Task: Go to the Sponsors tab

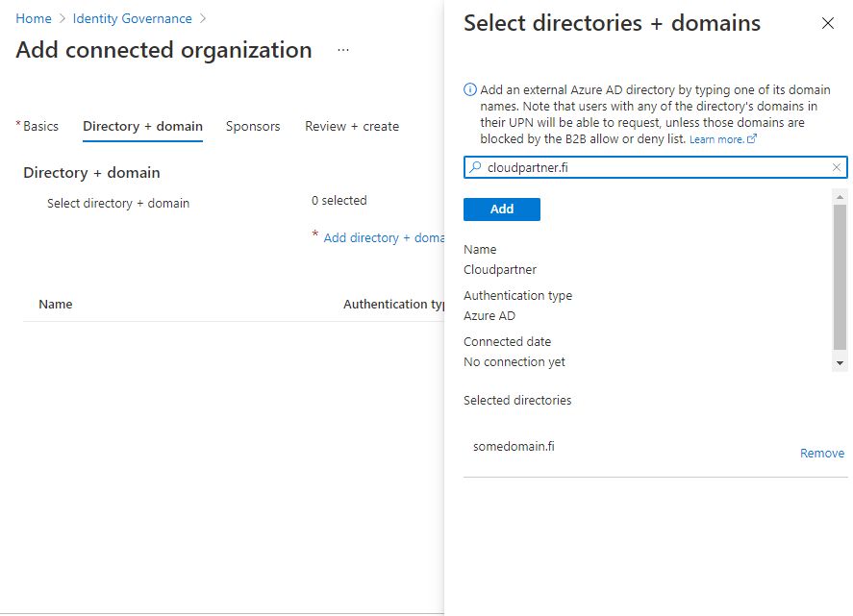Action: [253, 127]
